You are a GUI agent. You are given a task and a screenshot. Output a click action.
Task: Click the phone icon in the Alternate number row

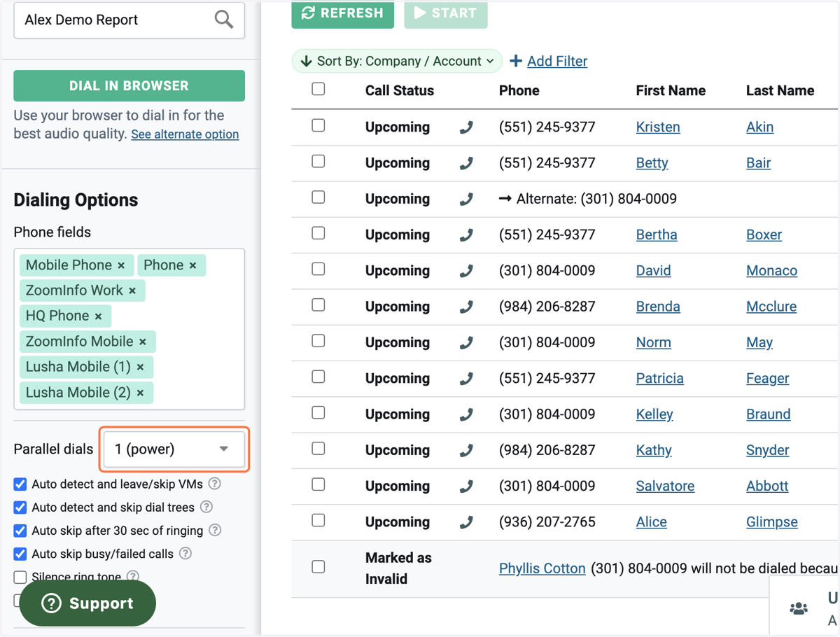click(466, 199)
